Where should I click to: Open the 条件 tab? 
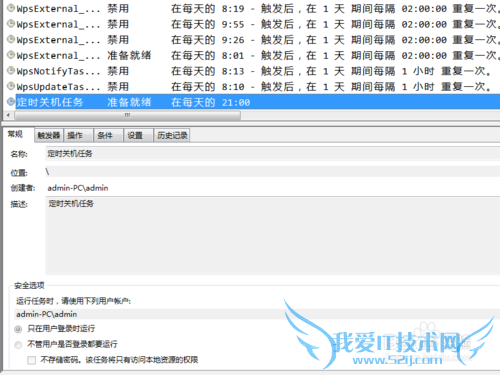pos(108,135)
